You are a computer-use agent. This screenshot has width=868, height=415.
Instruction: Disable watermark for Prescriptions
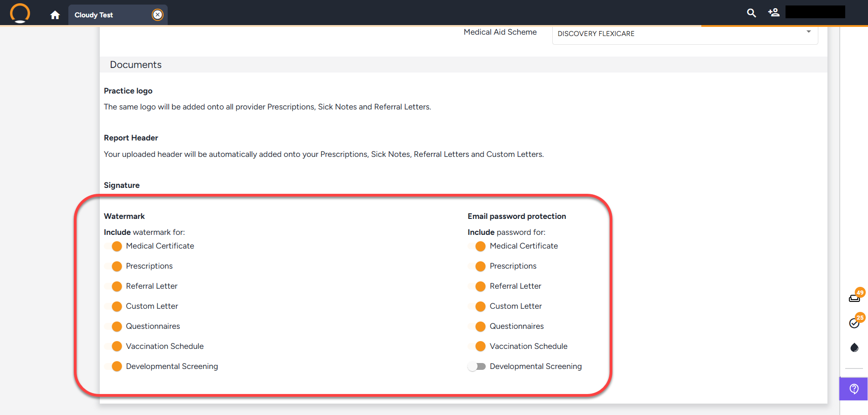[113, 266]
